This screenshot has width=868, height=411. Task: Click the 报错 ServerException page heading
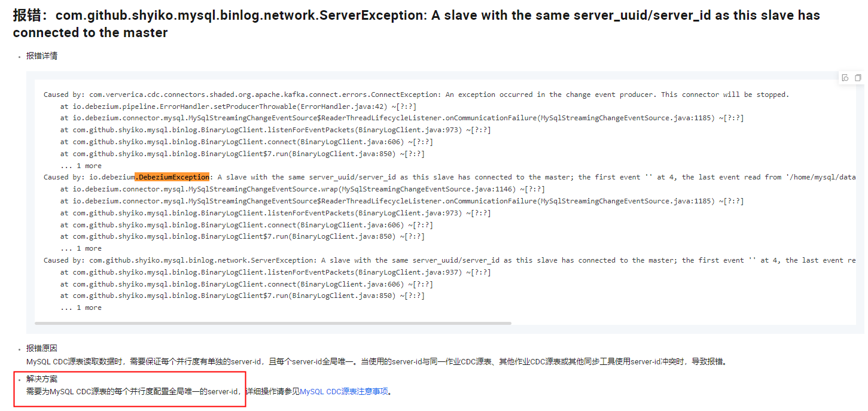(416, 24)
